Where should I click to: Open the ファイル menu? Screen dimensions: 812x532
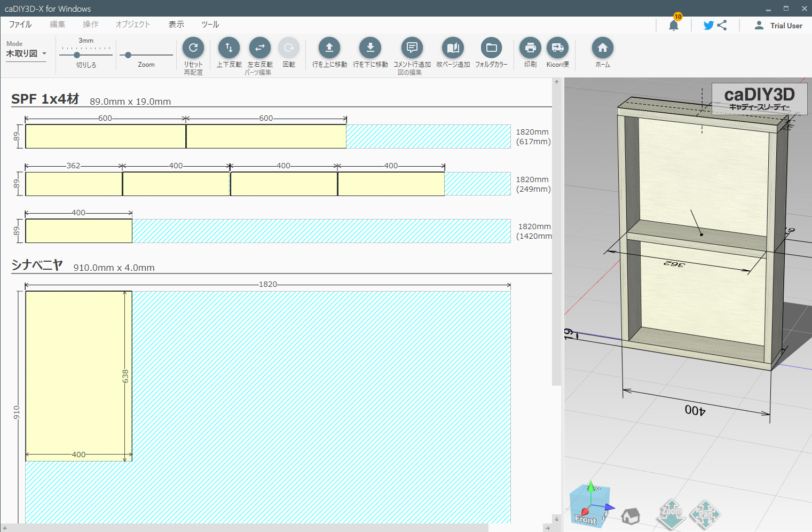[20, 25]
